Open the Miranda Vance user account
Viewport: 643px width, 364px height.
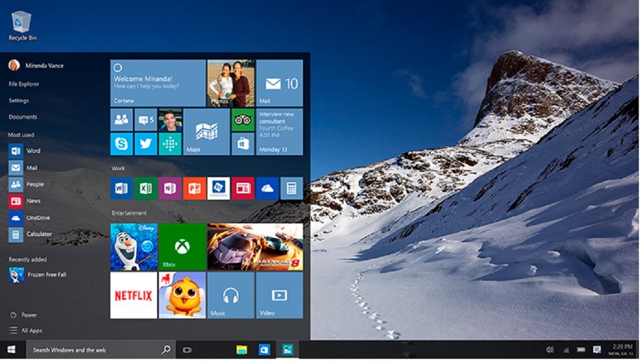(36, 65)
